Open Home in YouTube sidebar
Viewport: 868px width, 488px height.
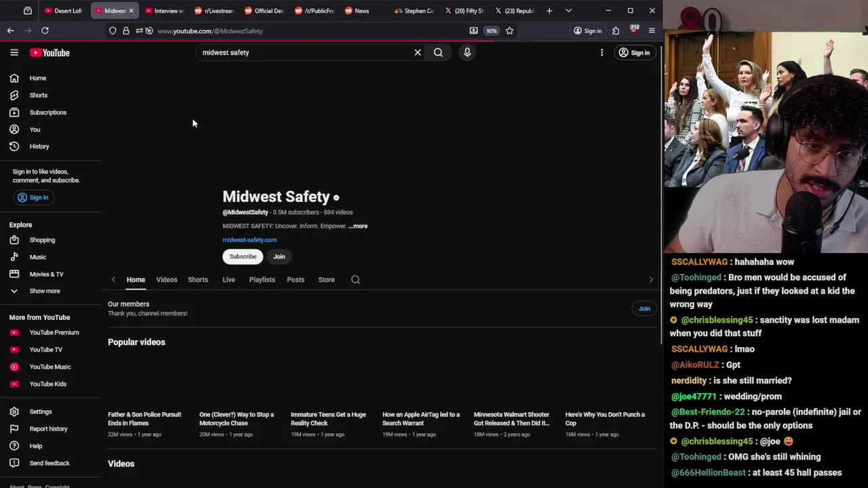[37, 78]
